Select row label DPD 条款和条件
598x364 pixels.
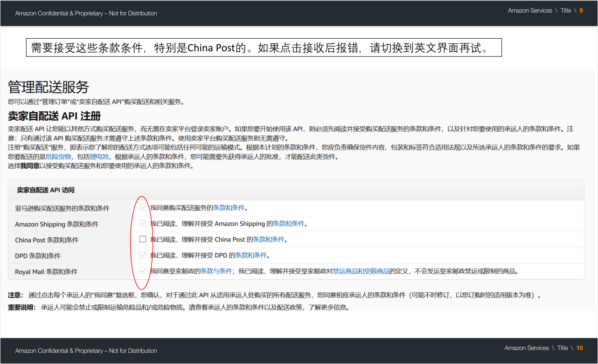pos(38,256)
